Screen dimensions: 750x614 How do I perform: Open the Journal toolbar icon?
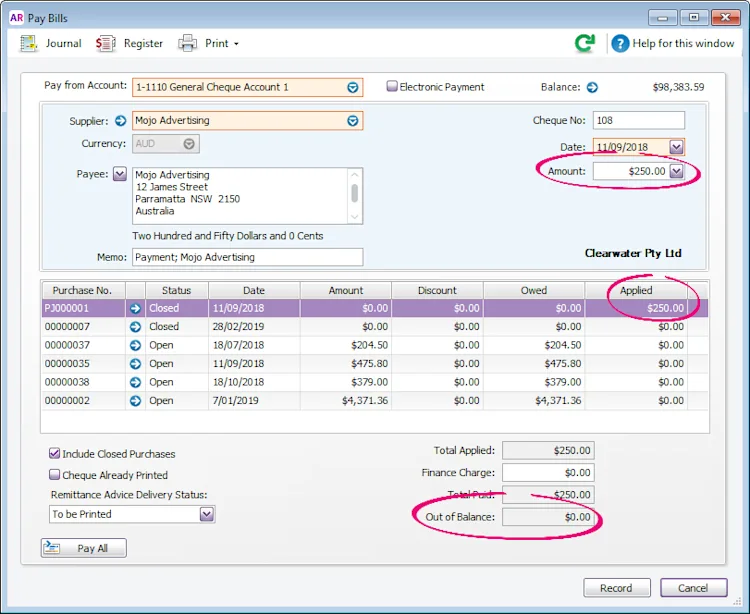click(x=29, y=44)
